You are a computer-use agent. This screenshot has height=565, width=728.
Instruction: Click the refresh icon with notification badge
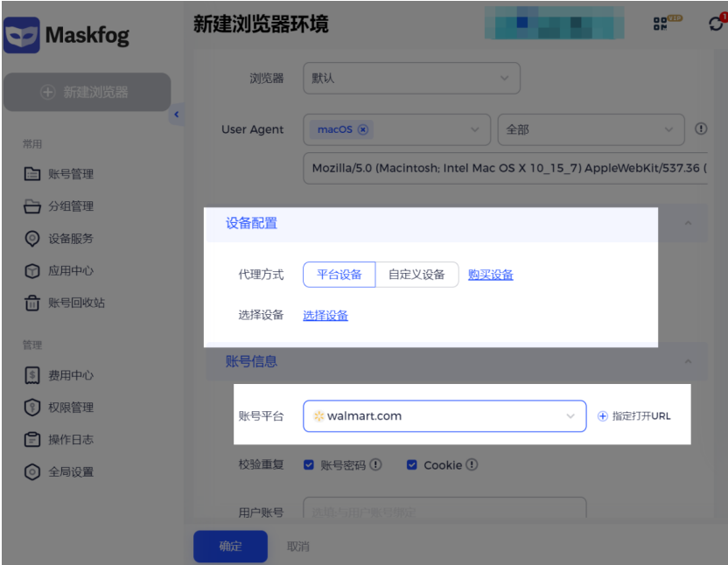point(717,24)
